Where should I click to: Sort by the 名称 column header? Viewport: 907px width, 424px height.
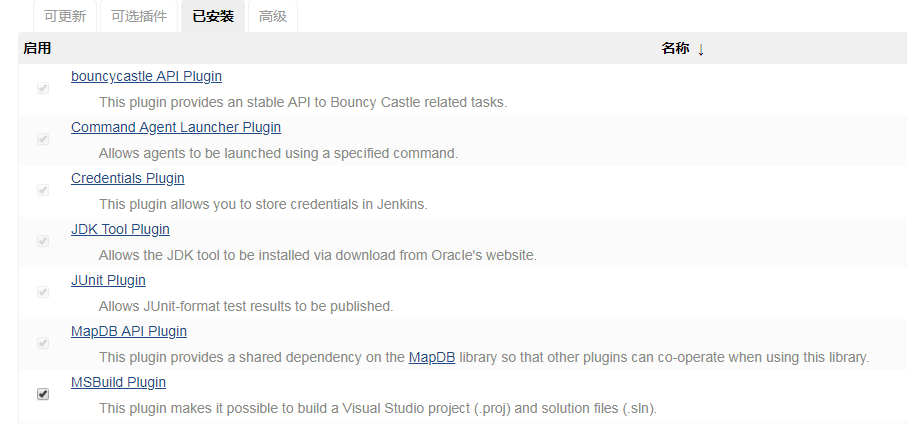click(x=675, y=49)
